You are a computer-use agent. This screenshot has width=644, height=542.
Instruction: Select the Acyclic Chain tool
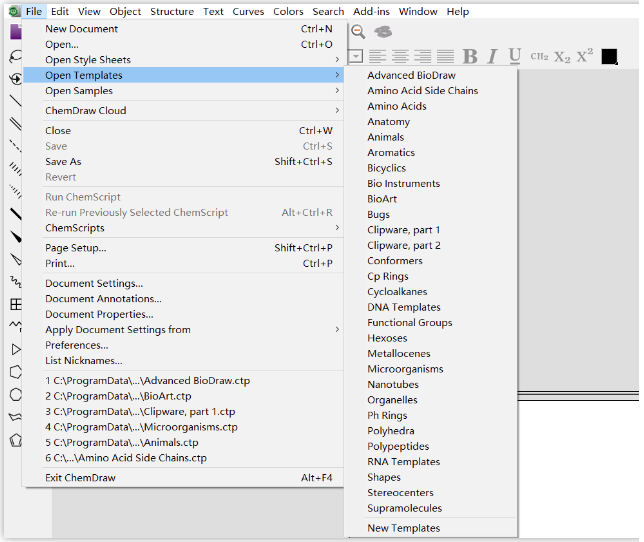(x=16, y=326)
